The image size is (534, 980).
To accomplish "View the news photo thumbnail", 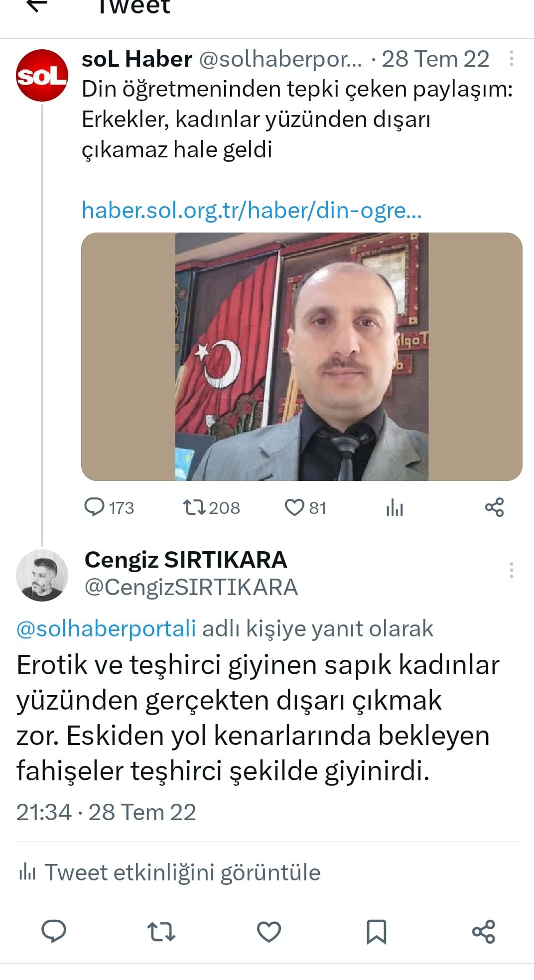I will click(302, 357).
